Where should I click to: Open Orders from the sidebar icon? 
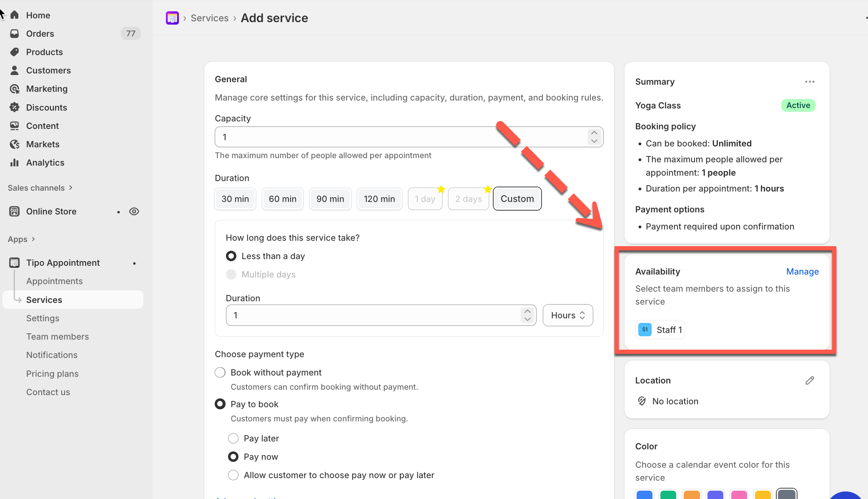[x=15, y=33]
